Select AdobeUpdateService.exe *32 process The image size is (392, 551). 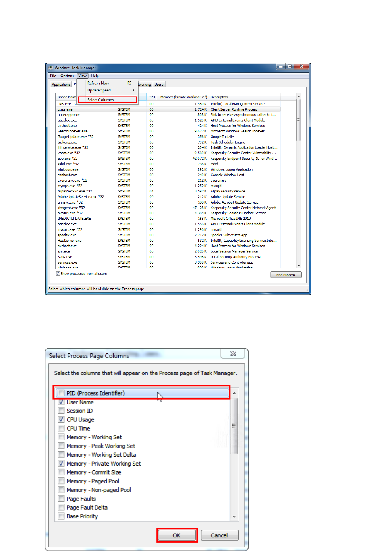[x=169, y=197]
